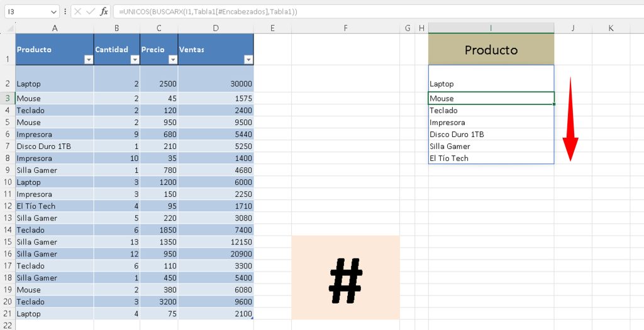
Task: Open the Producto column filter dropdown
Action: [88, 60]
